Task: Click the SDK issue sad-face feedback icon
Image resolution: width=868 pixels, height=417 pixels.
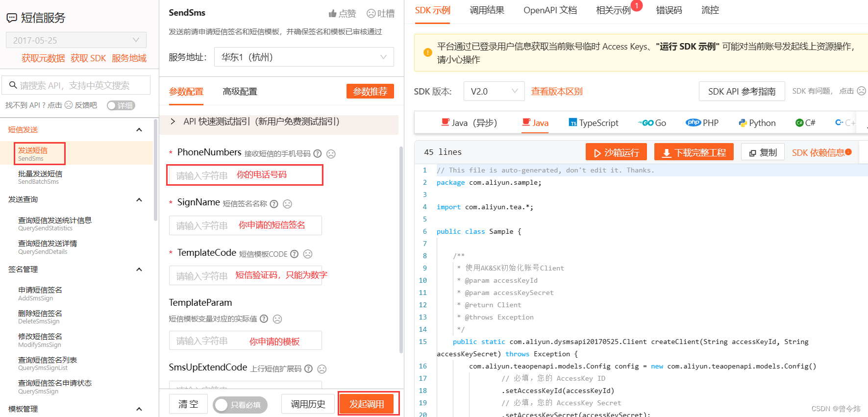Action: pyautogui.click(x=861, y=91)
